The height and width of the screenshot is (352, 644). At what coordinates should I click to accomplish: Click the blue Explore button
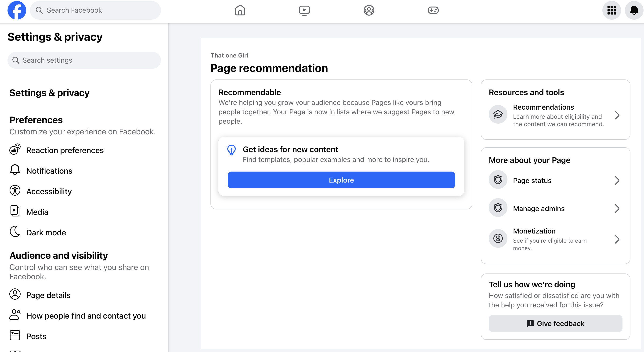click(341, 180)
